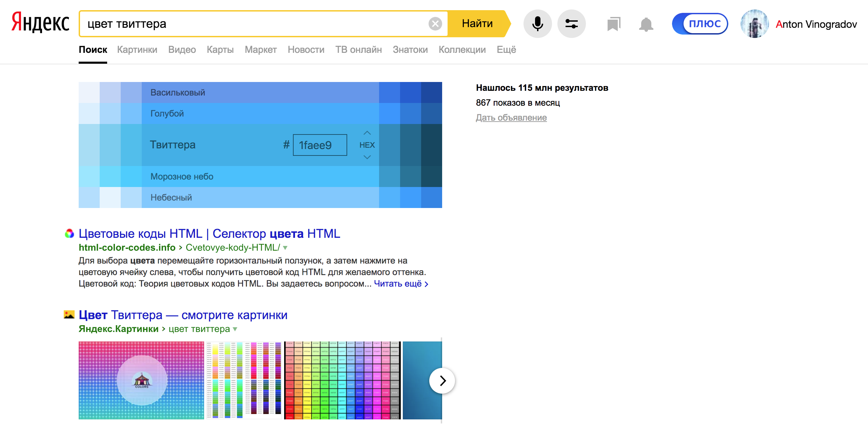Open Цвет Твиттера смотрите картинки title
Image resolution: width=868 pixels, height=437 pixels.
183,315
